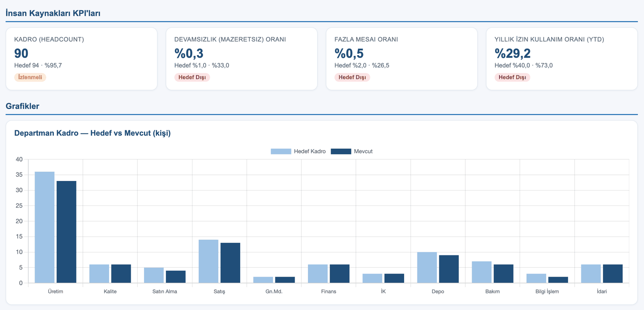Click the Bakım Mevcut bar

(x=504, y=274)
